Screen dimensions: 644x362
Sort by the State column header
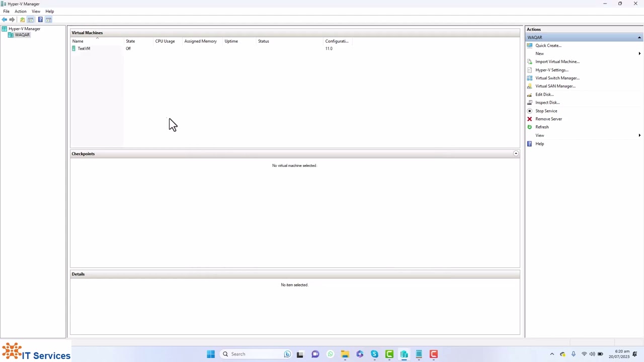[138, 41]
